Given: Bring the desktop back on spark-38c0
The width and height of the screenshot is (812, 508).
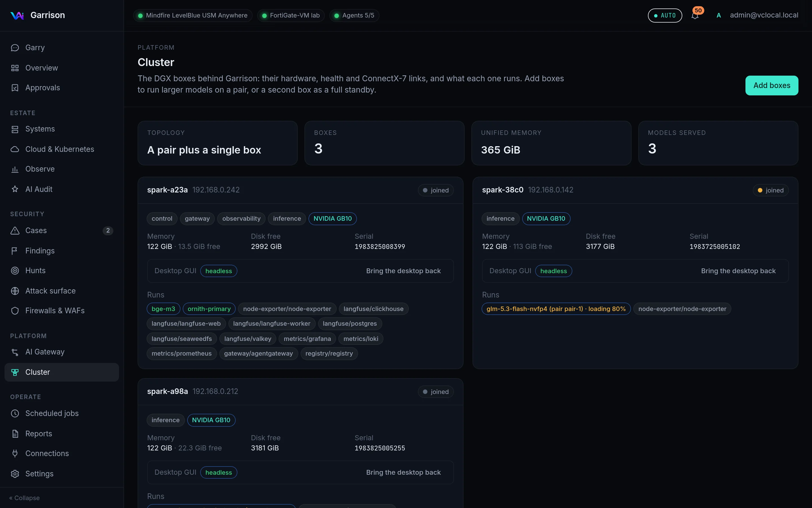Looking at the screenshot, I should click(738, 271).
